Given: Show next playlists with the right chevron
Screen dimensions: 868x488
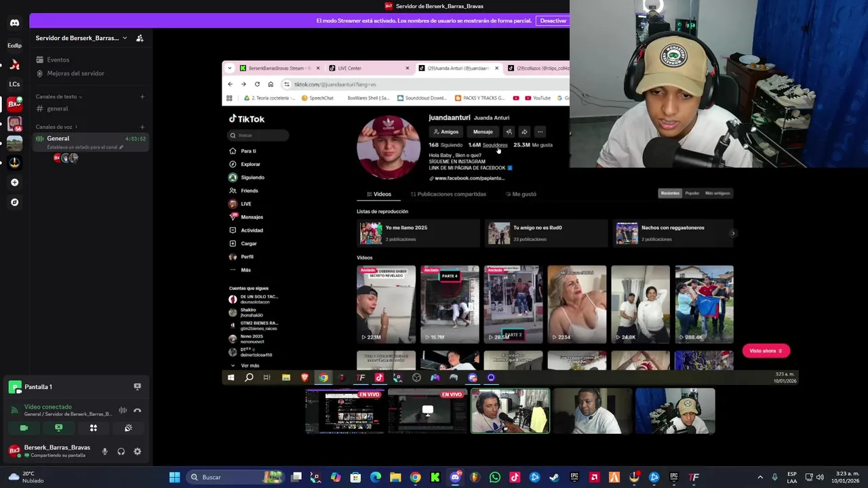Looking at the screenshot, I should [x=733, y=233].
